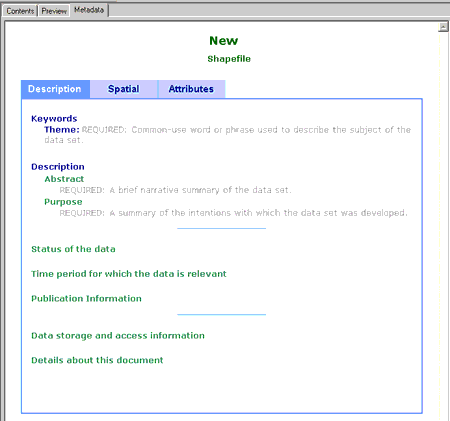The height and width of the screenshot is (421, 450).
Task: Switch to the Contents tab
Action: click(20, 11)
